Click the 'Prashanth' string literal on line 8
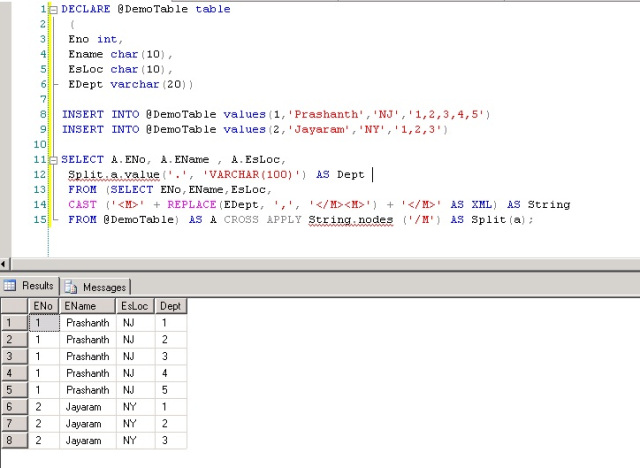This screenshot has width=640, height=468. (326, 114)
